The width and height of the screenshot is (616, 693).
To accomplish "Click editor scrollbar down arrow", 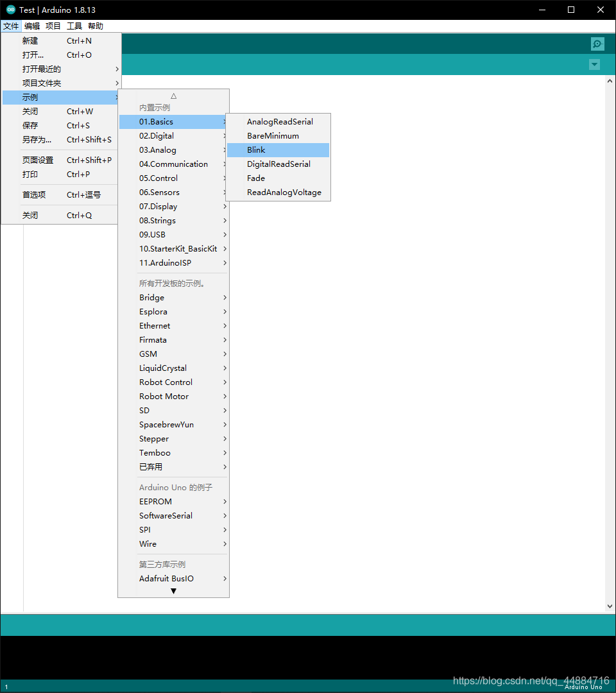I will (x=610, y=606).
